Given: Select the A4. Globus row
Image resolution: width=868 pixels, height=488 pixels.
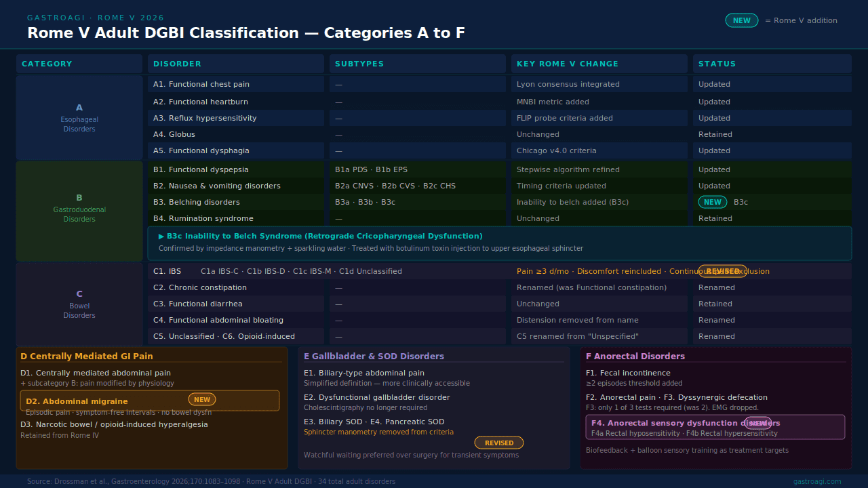Looking at the screenshot, I should coord(500,134).
